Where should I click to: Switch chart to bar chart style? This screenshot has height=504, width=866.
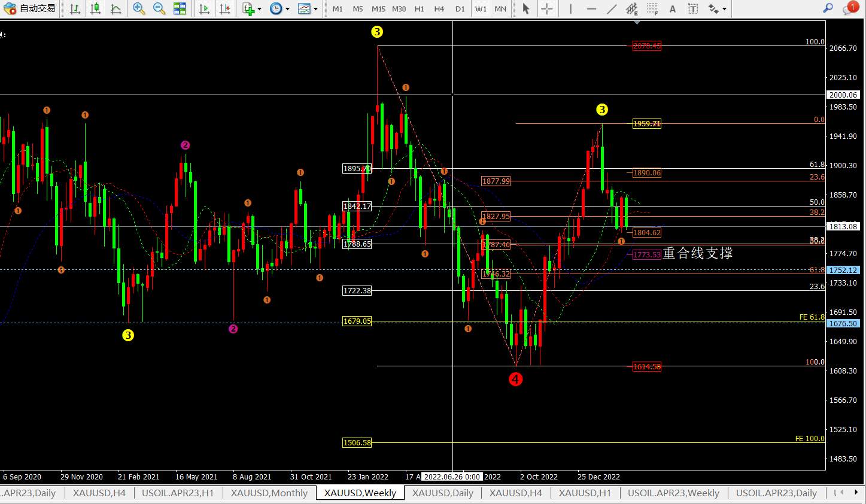click(75, 8)
